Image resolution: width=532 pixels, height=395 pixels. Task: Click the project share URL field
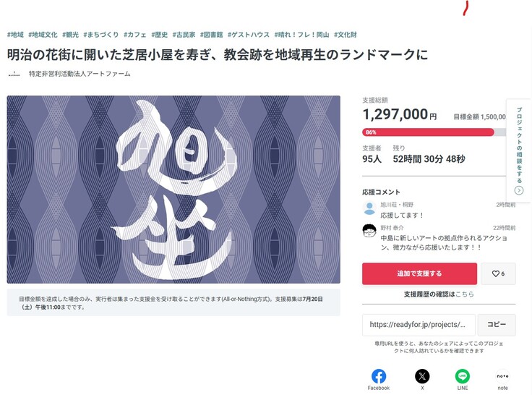(419, 325)
